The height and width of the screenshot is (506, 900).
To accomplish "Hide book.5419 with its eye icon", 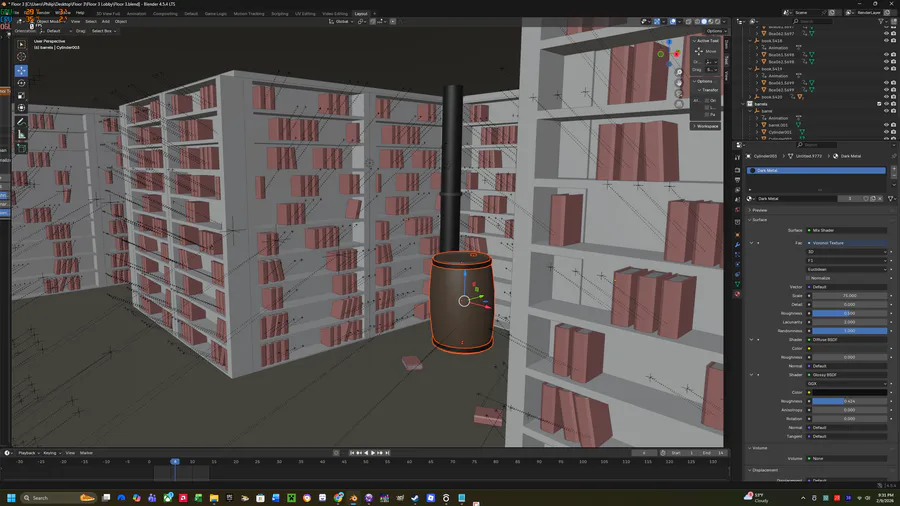I will click(x=886, y=69).
